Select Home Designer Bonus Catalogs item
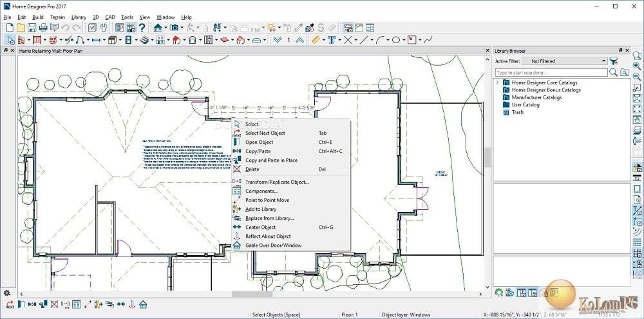This screenshot has width=644, height=319. coord(546,90)
